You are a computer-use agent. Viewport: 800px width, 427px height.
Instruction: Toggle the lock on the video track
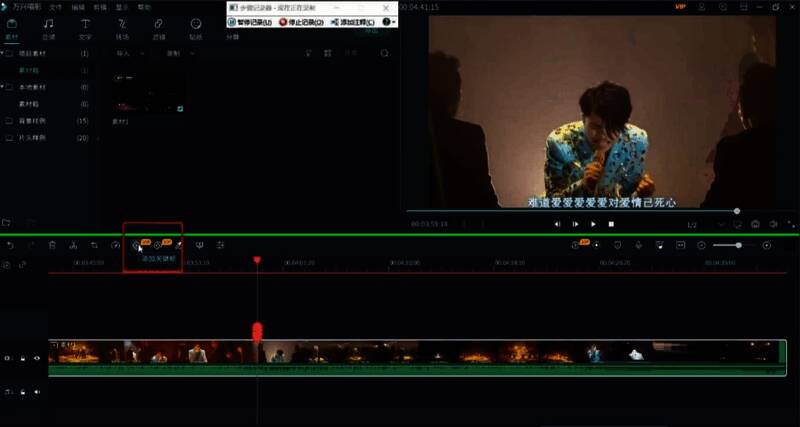pyautogui.click(x=23, y=357)
